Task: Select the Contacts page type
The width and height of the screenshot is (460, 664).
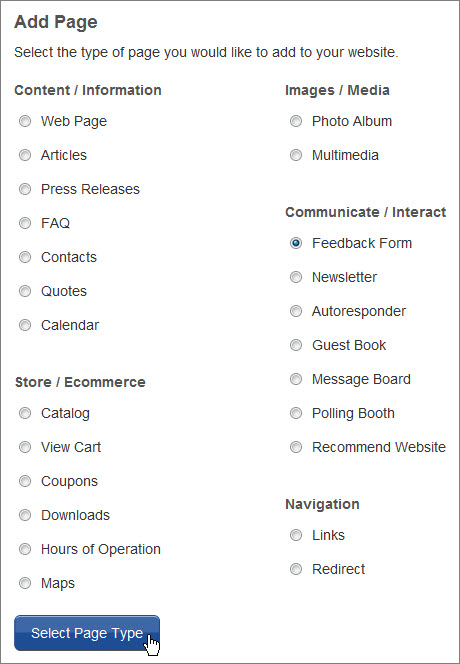Action: coord(25,257)
